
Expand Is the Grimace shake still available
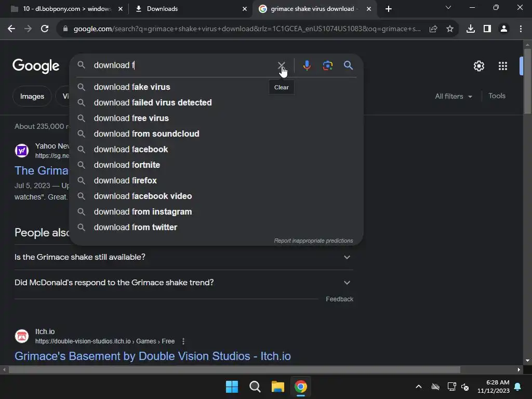pyautogui.click(x=183, y=257)
